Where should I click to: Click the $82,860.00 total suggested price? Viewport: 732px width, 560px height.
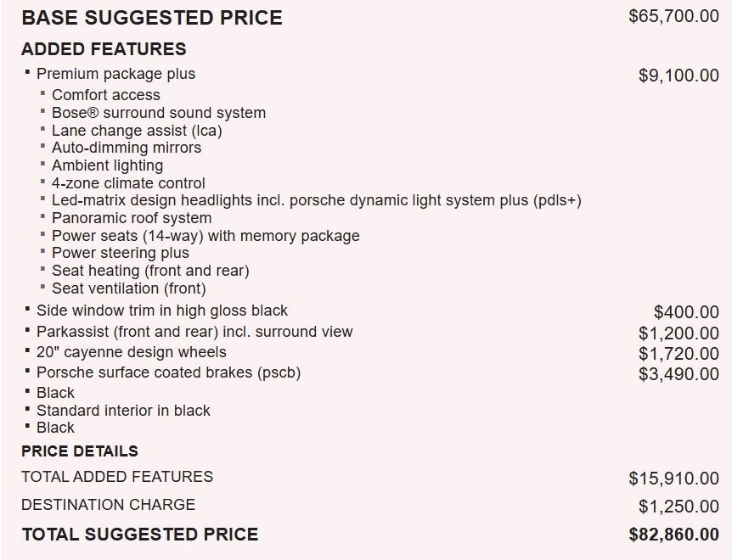pos(673,535)
